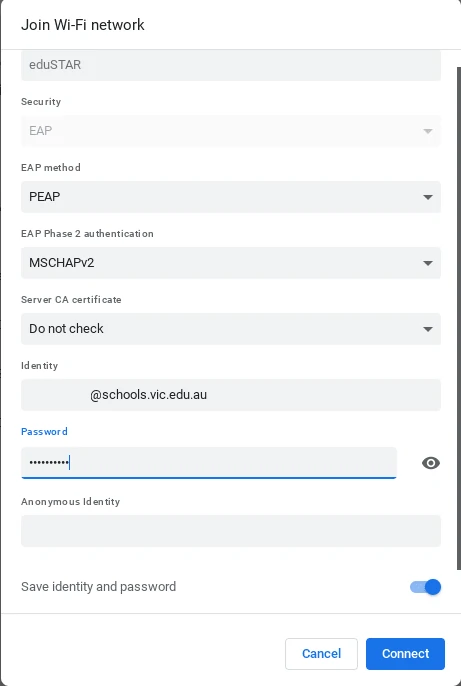Click the dimmed arrow on the Security field

click(x=428, y=131)
